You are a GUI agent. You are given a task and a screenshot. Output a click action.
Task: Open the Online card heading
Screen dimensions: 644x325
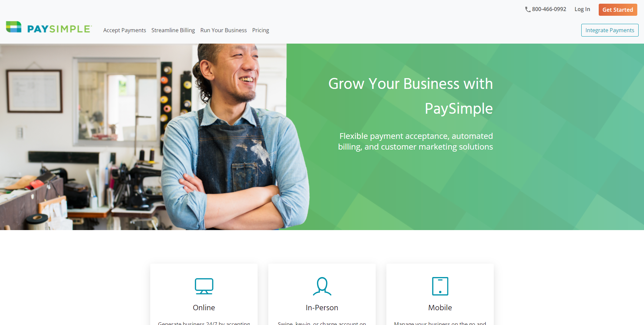[x=204, y=308]
